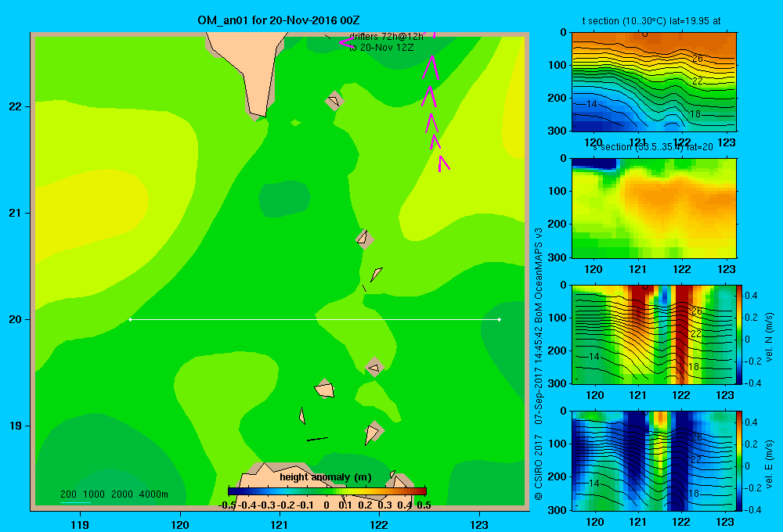Click the '0.5' value at colorbar end
Viewport: 783px width, 532px height.
point(424,505)
